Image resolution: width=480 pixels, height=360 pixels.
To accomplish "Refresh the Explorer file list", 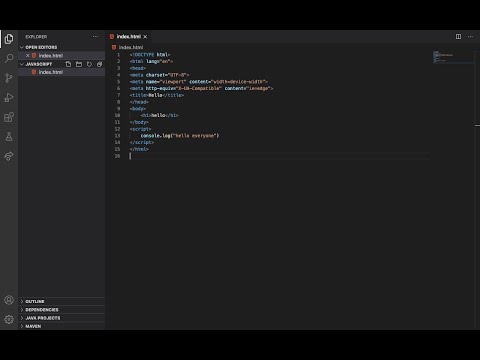I will (x=89, y=64).
